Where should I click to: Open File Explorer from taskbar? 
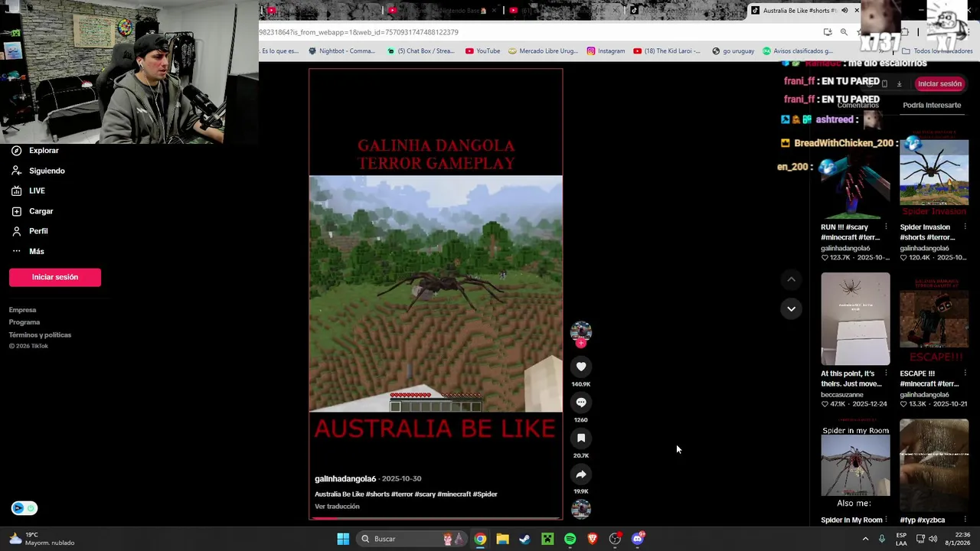click(x=502, y=539)
